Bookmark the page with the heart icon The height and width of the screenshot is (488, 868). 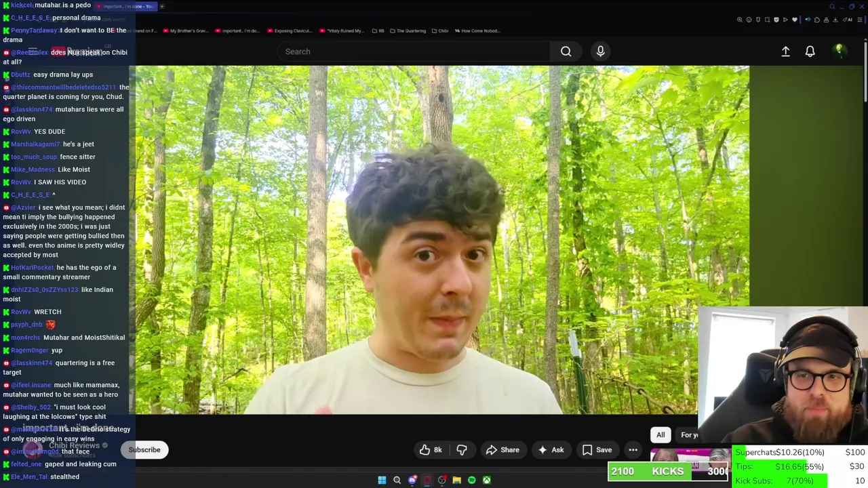pos(795,20)
